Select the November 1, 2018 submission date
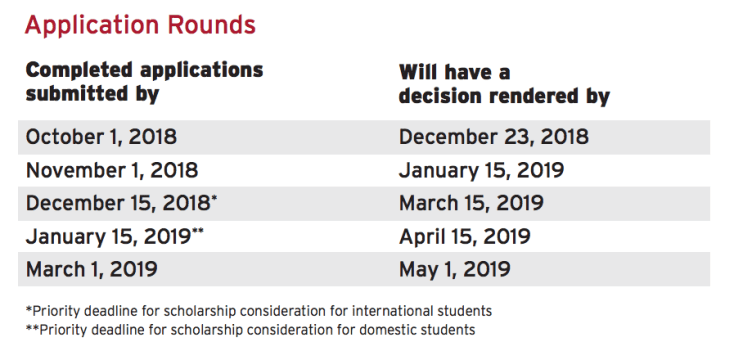The image size is (743, 360). point(112,170)
